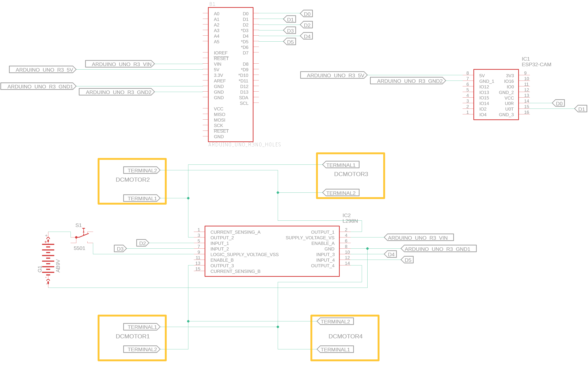Select the D5 net label at L298N INPUT_4

click(x=407, y=260)
